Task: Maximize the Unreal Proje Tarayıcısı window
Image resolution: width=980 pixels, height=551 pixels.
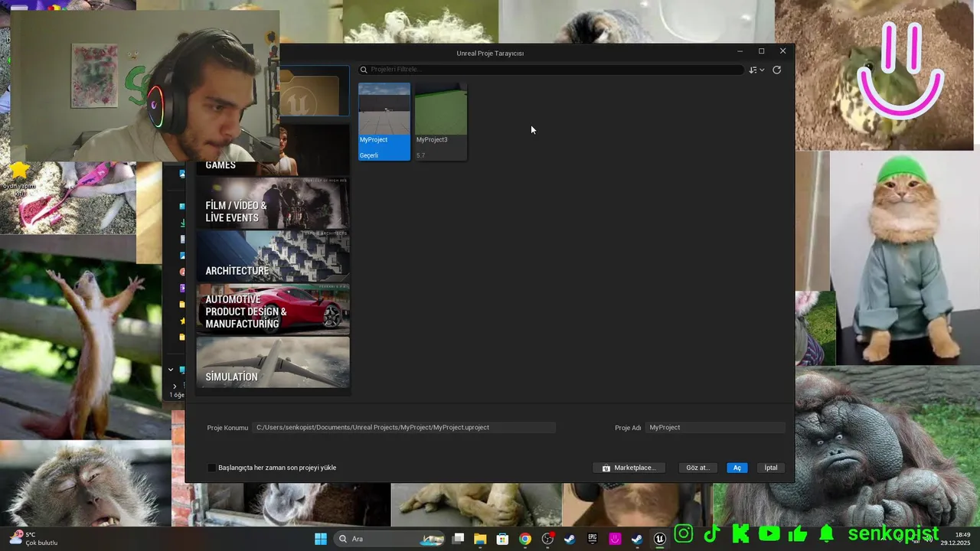Action: pyautogui.click(x=761, y=51)
